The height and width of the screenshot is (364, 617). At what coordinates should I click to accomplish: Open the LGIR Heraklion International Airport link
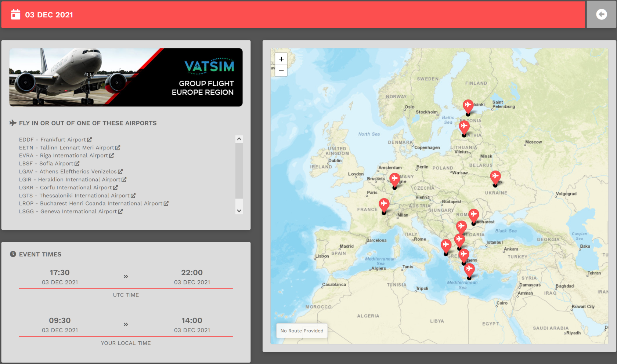click(x=73, y=179)
